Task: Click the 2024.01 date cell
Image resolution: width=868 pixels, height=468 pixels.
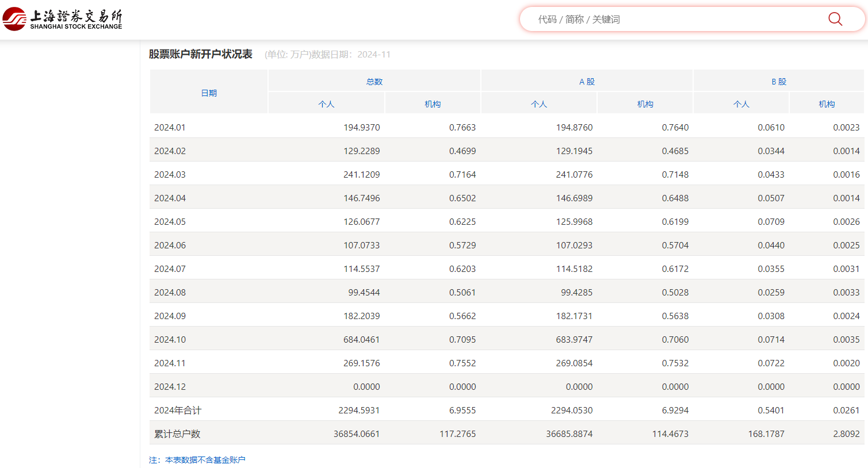Action: coord(170,128)
